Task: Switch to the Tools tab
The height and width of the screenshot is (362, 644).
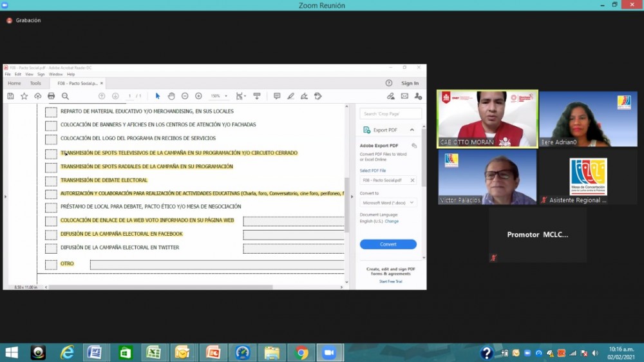Action: pos(35,83)
